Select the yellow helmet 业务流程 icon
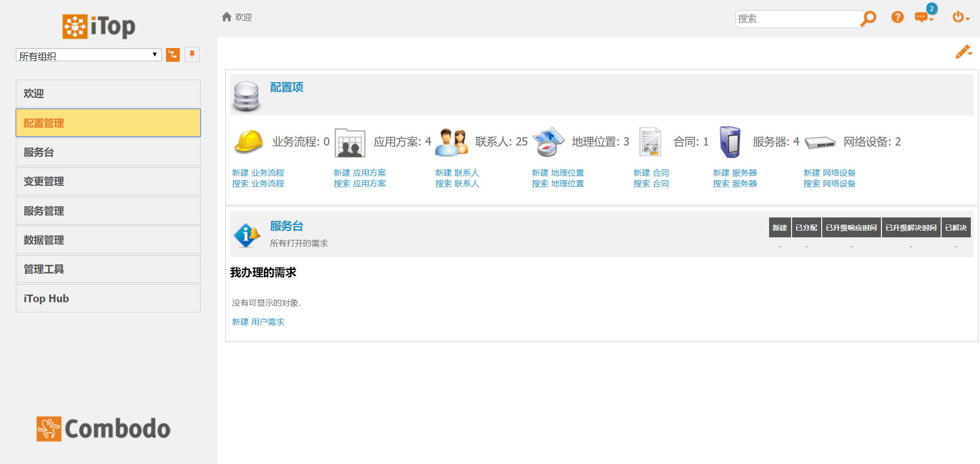This screenshot has width=980, height=464. pos(248,141)
